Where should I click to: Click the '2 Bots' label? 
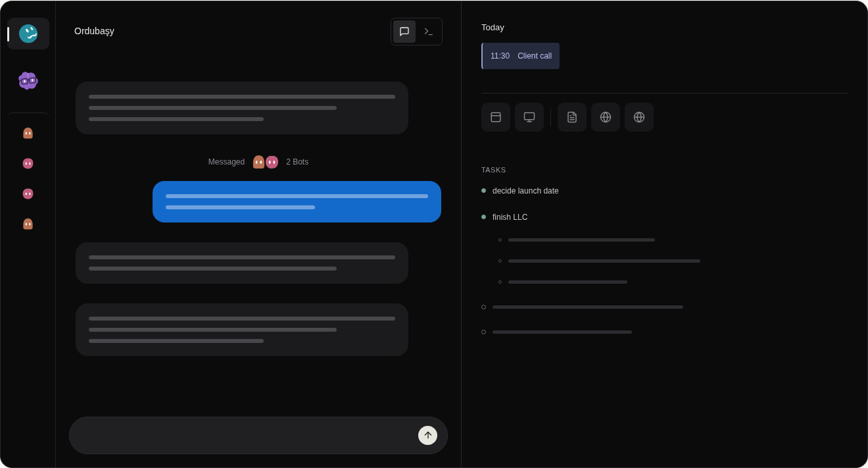point(297,162)
